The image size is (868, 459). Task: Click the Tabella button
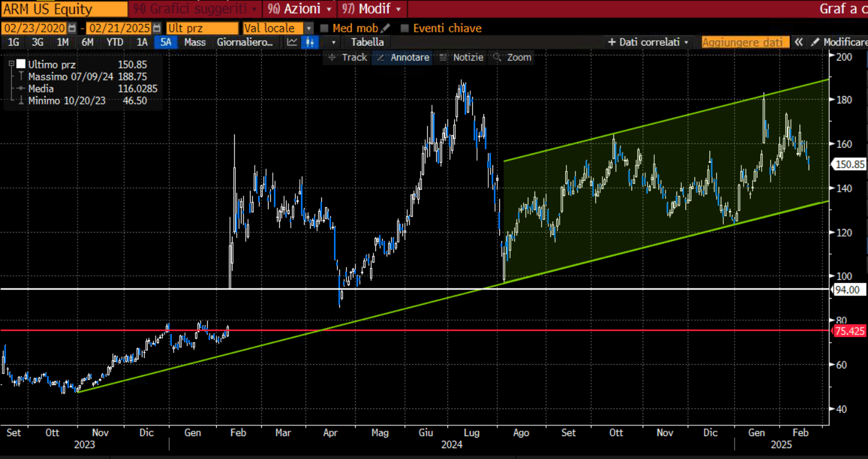click(367, 42)
